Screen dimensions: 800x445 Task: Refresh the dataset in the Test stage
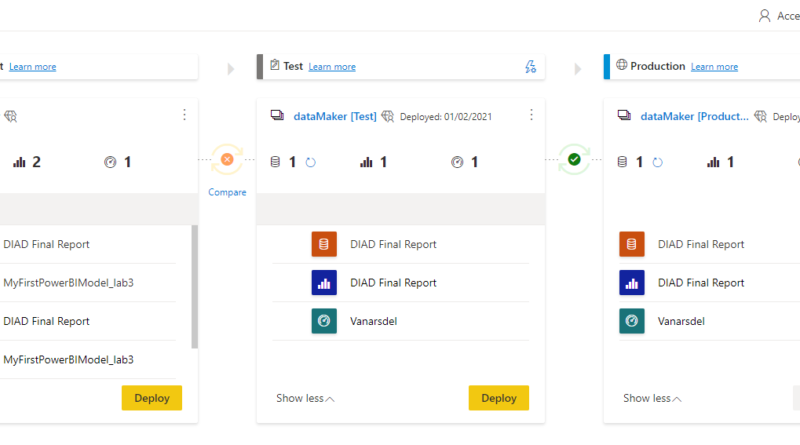[x=310, y=161]
